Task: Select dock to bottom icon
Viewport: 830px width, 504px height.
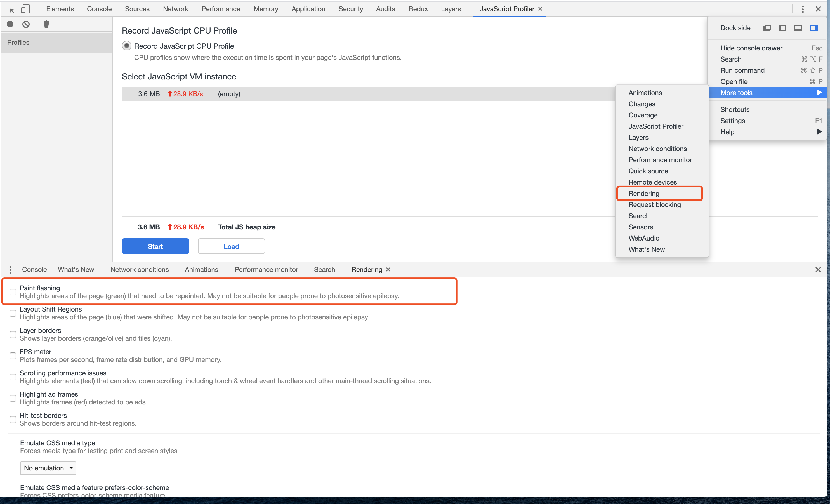Action: coord(798,28)
